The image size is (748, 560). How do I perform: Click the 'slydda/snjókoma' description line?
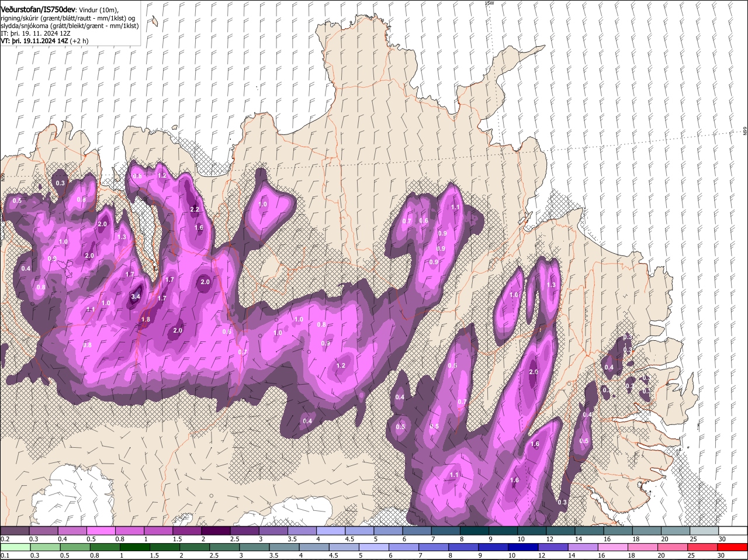point(70,26)
